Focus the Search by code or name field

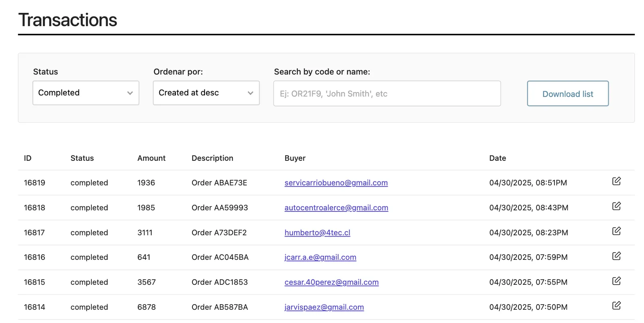click(x=387, y=94)
